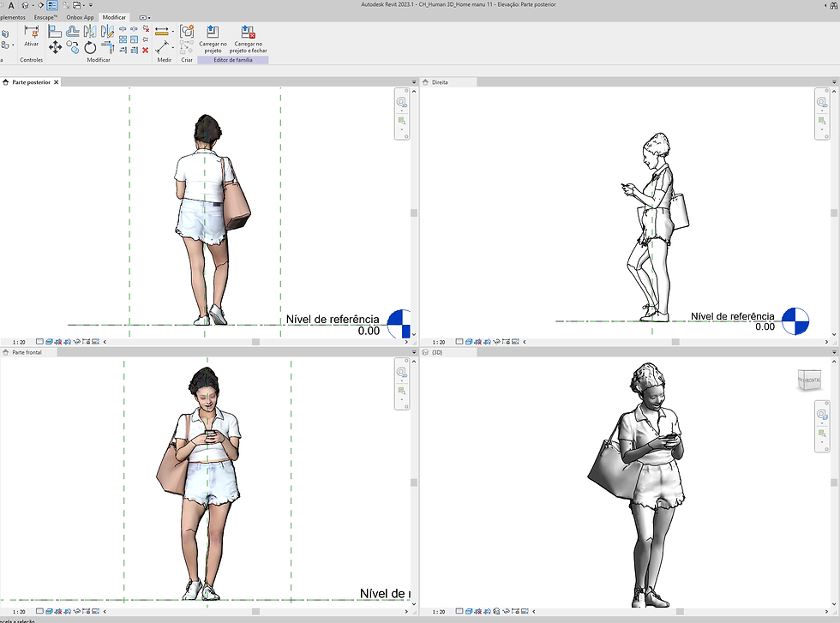Select Mirror - Pick Axis tool
The height and width of the screenshot is (623, 840).
coord(90,32)
